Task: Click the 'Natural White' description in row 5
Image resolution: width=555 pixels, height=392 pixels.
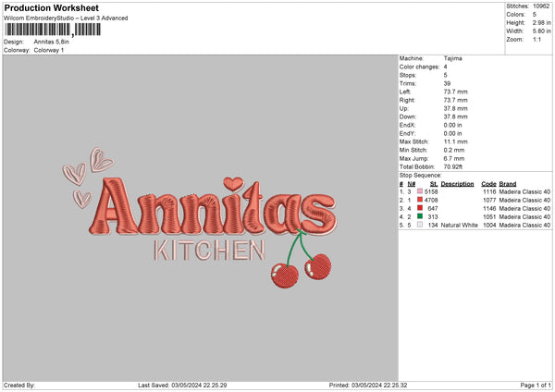Action: 460,225
